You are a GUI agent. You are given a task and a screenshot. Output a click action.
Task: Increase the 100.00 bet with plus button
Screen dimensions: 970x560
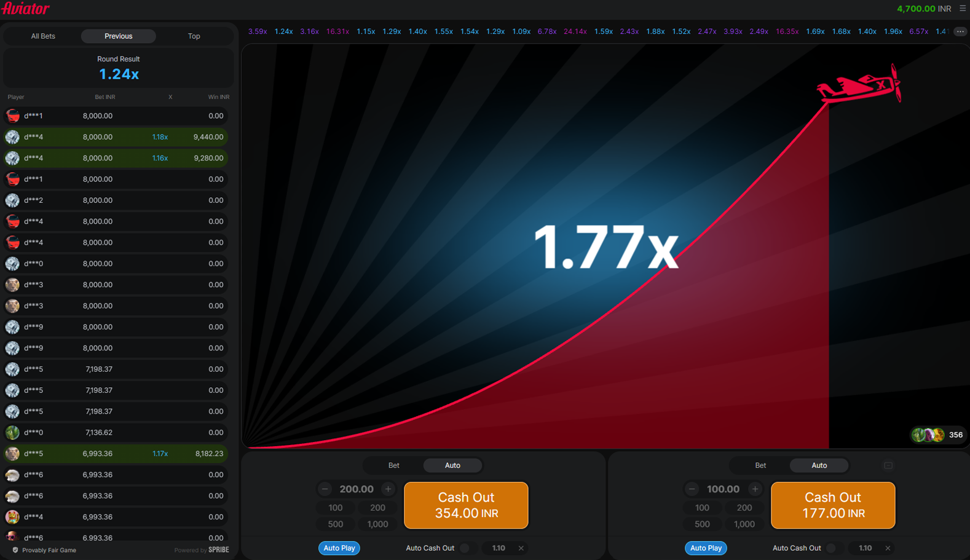pos(755,489)
